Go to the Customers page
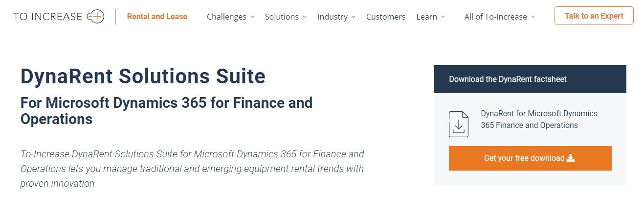The height and width of the screenshot is (200, 644). 386,17
